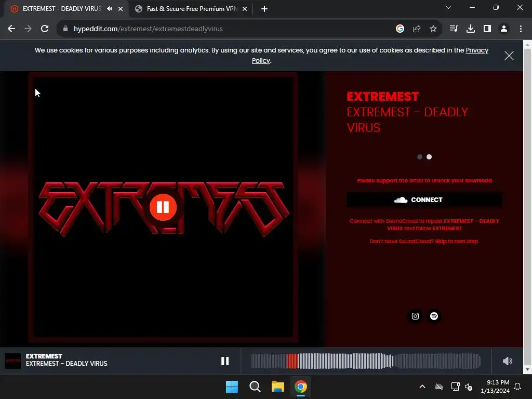Select the first carousel dot indicator

[x=420, y=157]
